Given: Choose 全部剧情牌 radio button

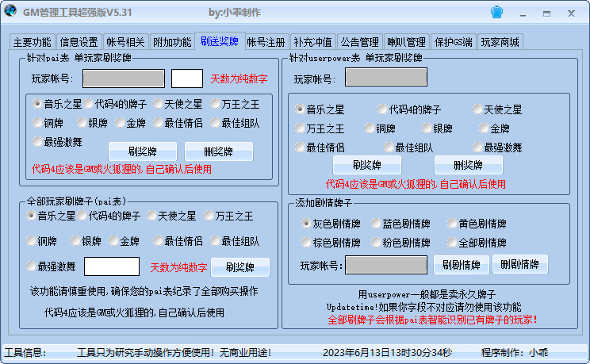Looking at the screenshot, I should tap(477, 243).
